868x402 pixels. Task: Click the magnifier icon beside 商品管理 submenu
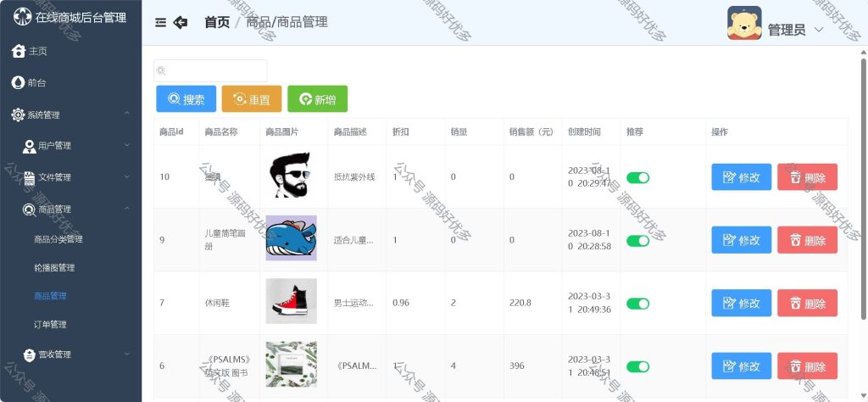click(30, 209)
